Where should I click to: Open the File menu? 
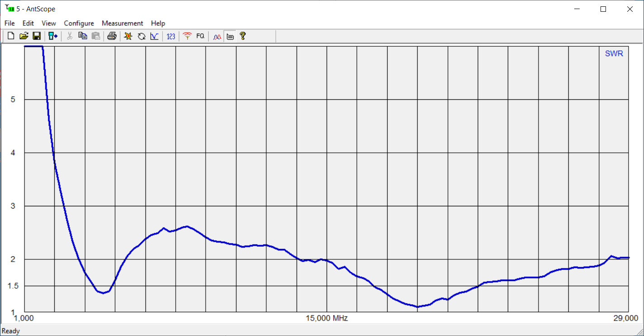[10, 23]
